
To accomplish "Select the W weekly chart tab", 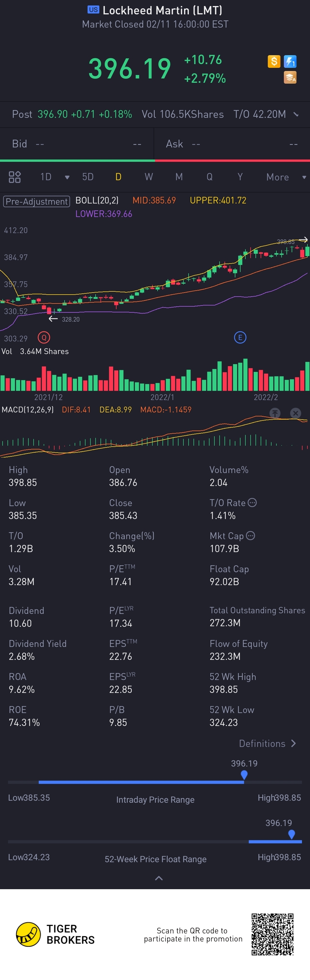I will click(x=149, y=177).
